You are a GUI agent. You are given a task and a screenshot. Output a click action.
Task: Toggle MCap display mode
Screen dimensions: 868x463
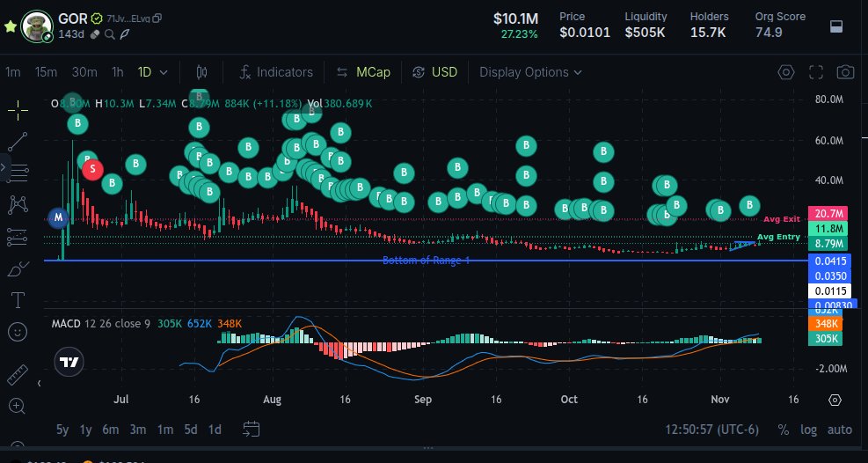point(364,72)
